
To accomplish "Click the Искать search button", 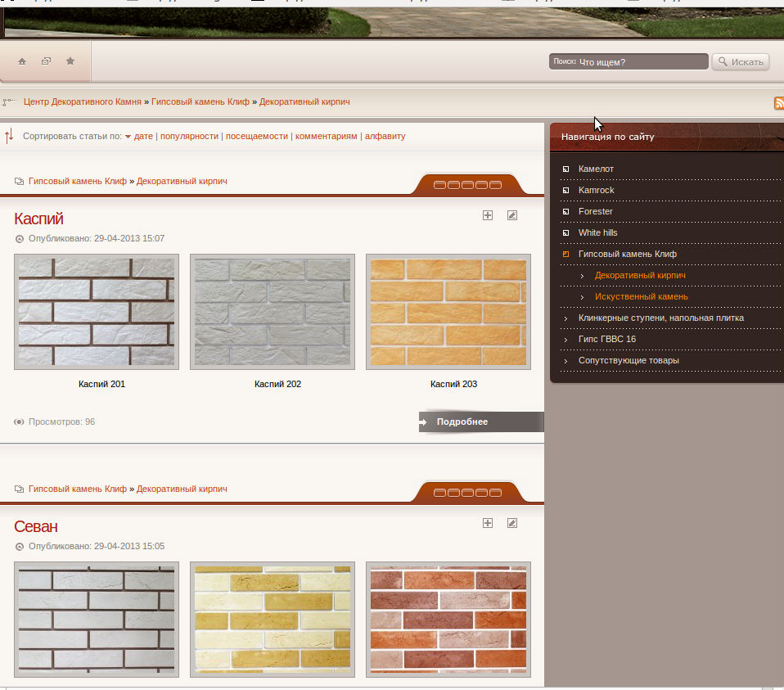I will tap(741, 62).
